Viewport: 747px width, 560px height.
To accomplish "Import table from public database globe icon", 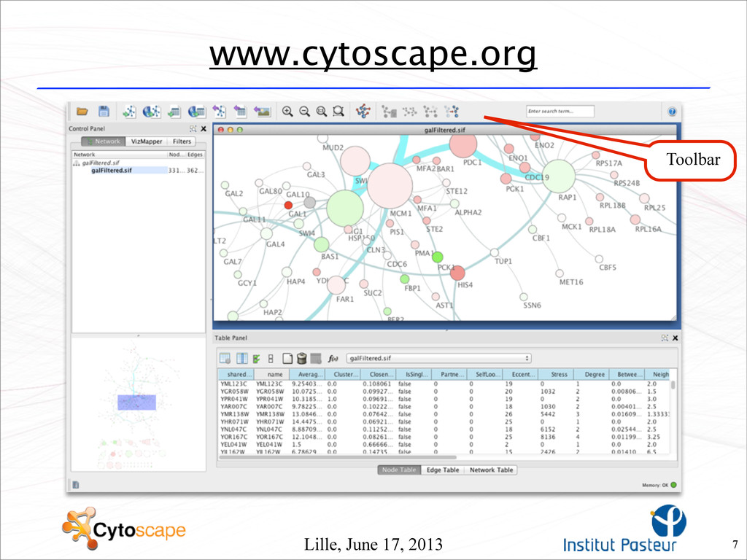I will click(197, 112).
